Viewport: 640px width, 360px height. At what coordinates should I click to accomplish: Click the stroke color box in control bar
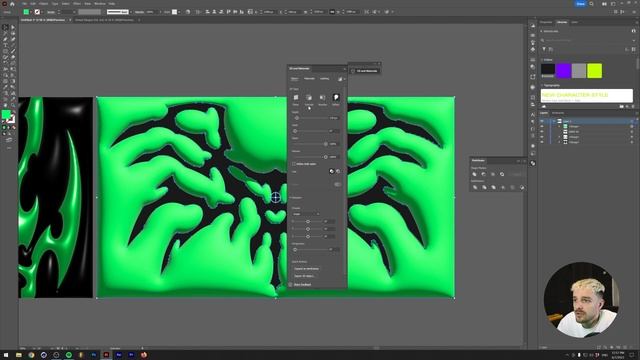(37, 12)
